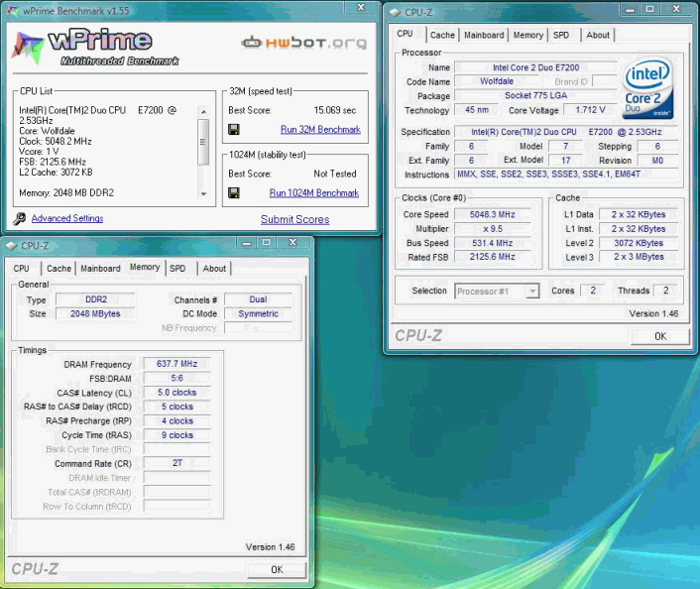700x589 pixels.
Task: Click the save icon beside Run 32M Benchmark
Action: point(233,130)
